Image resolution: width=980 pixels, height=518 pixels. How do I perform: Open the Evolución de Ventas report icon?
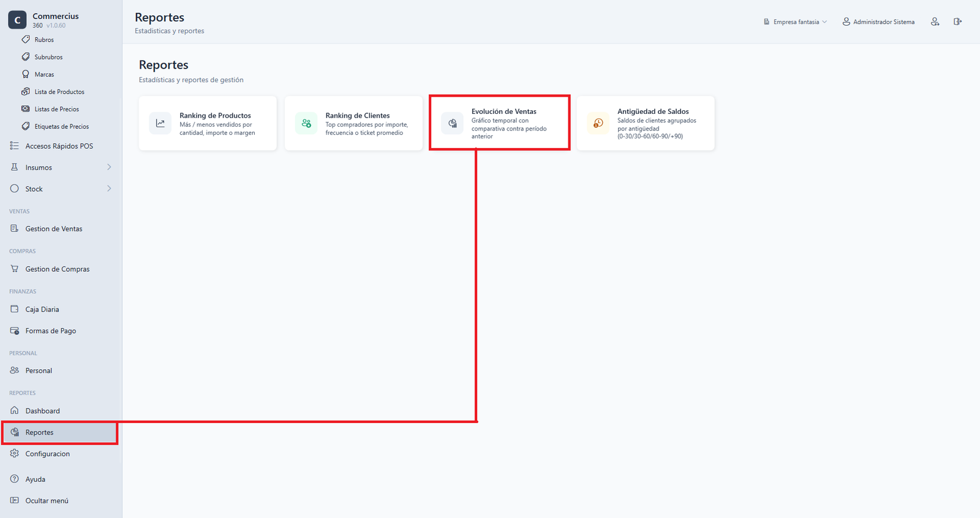coord(452,123)
